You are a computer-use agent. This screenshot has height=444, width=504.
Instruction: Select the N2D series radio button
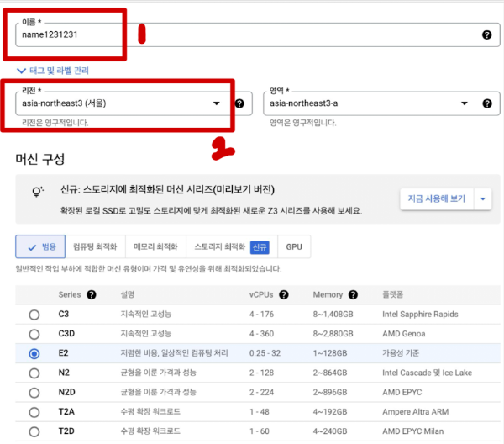34,393
